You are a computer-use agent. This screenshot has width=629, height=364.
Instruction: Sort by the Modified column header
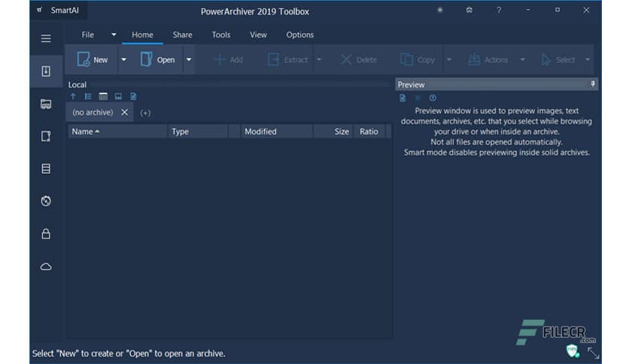(277, 132)
